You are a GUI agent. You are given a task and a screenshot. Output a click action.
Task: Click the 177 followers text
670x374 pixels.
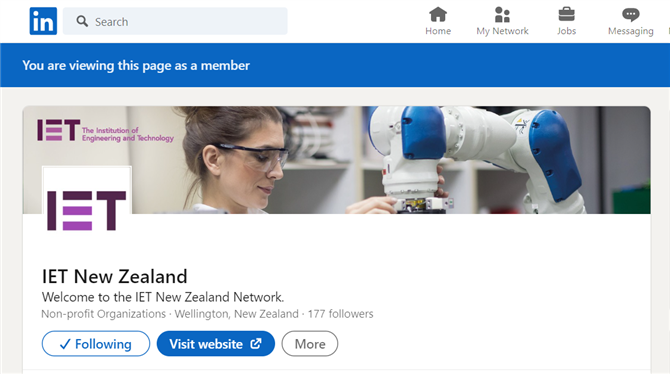(341, 314)
